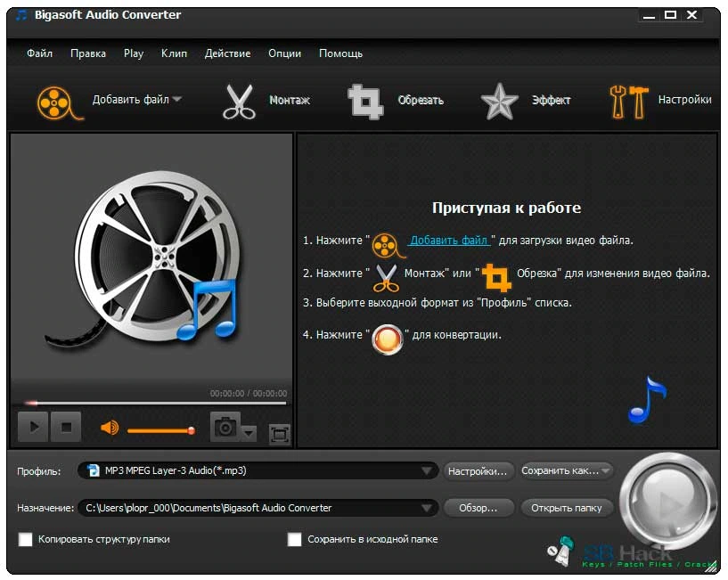Open the Добавить файл dropdown arrow

click(177, 99)
